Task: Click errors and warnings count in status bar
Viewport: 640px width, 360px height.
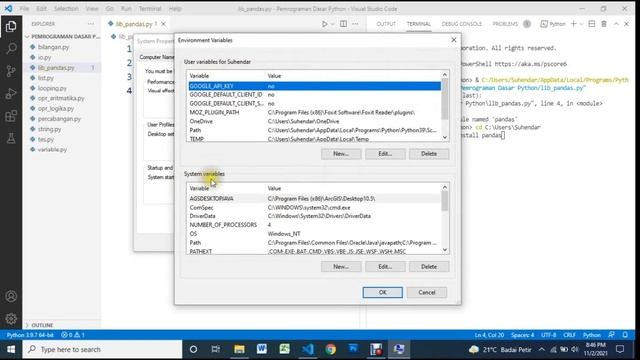Action: coord(73,335)
